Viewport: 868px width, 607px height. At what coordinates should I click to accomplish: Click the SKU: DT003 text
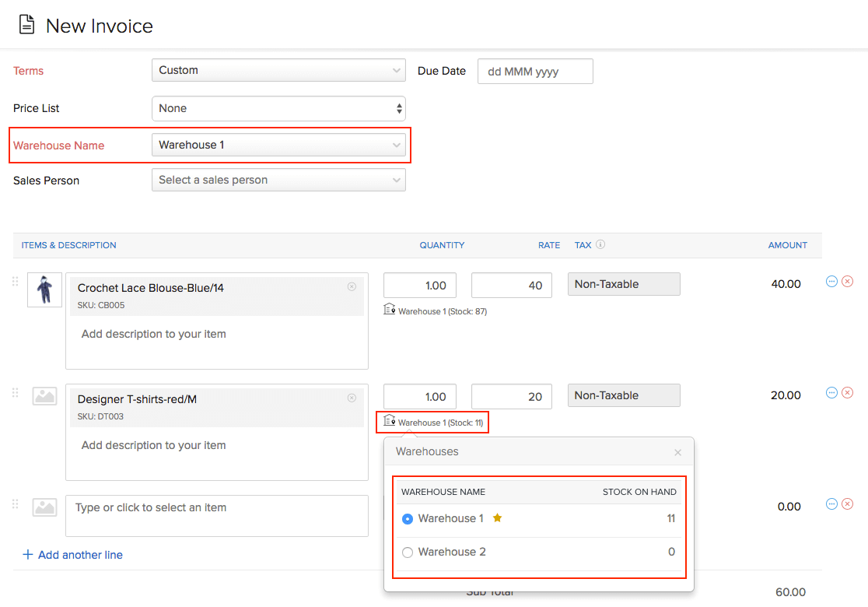[x=100, y=416]
